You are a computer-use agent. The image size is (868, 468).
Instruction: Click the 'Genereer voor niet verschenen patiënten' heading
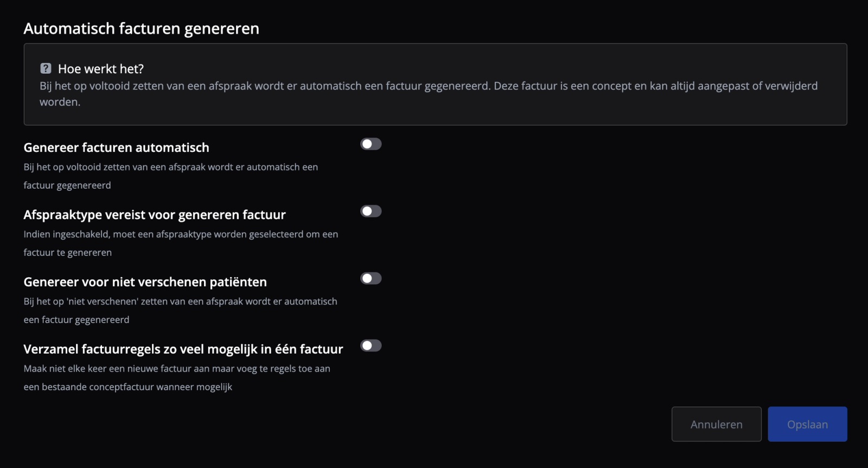click(145, 281)
